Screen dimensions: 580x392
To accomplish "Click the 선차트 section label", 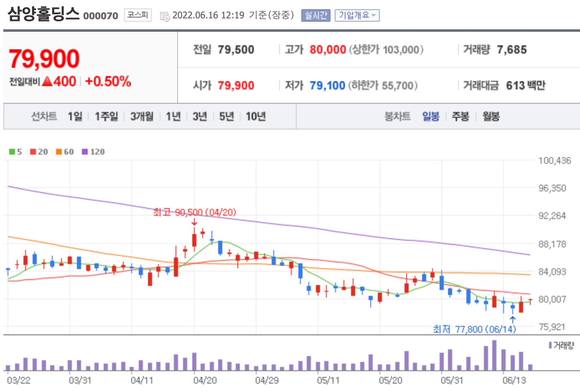I will coord(44,116).
